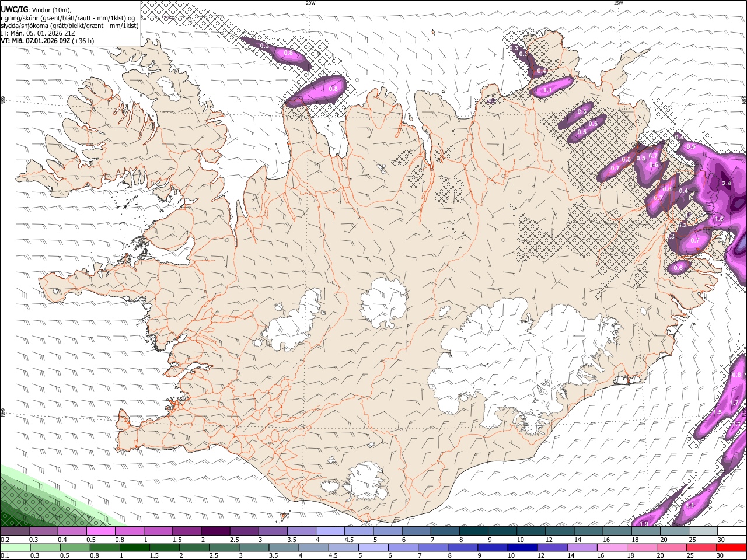The height and width of the screenshot is (560, 747).
Task: Click the brightest pink 0.5–0.8 snow scale swatch
Action: pos(100,531)
